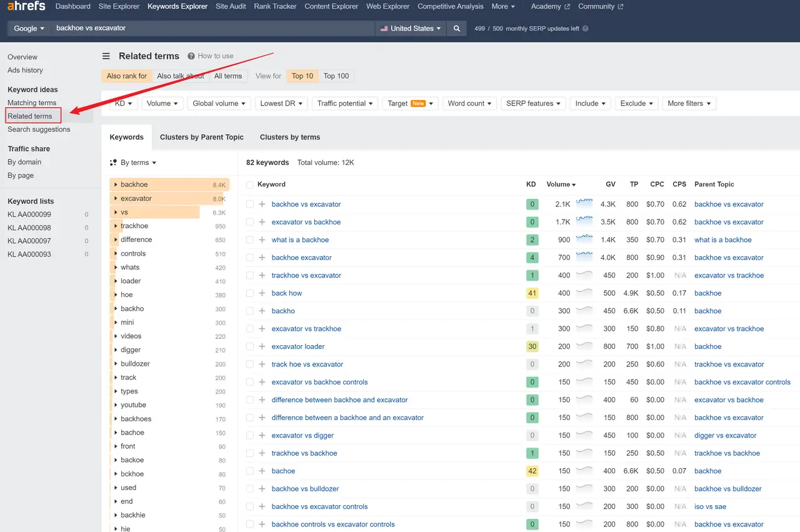The image size is (800, 532).
Task: Open trend chart for 'excavator vs backhoe' row
Action: click(x=584, y=221)
